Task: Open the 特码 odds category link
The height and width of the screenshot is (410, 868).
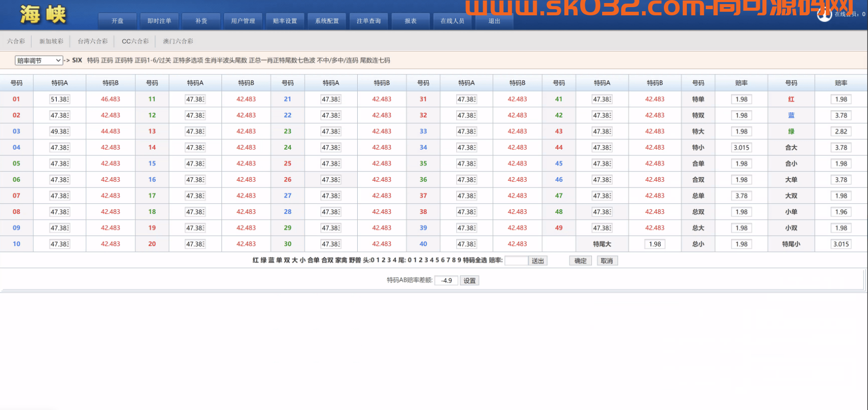Action: (x=93, y=60)
